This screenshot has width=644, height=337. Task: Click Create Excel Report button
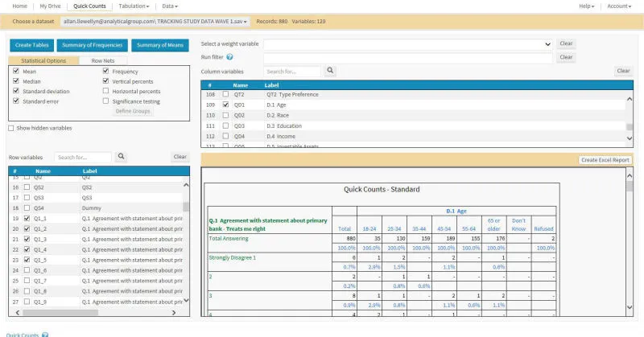604,160
